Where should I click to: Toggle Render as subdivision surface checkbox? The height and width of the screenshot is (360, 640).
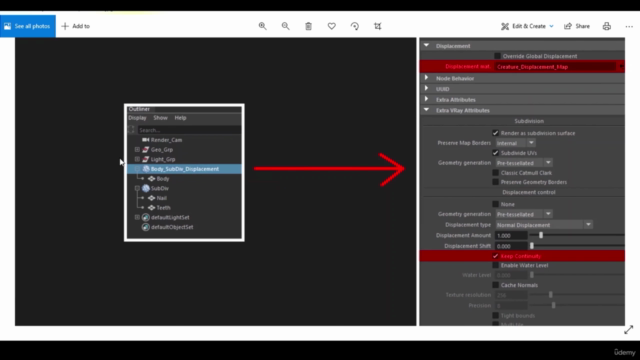[x=496, y=133]
